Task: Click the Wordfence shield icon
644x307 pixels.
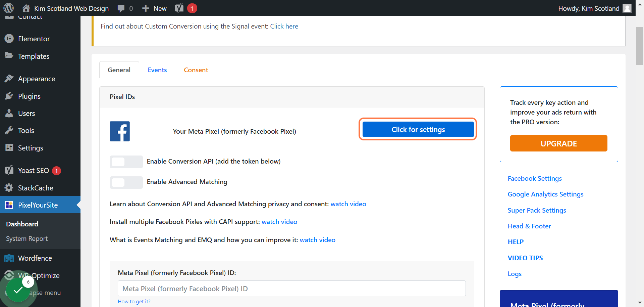Action: [x=9, y=258]
